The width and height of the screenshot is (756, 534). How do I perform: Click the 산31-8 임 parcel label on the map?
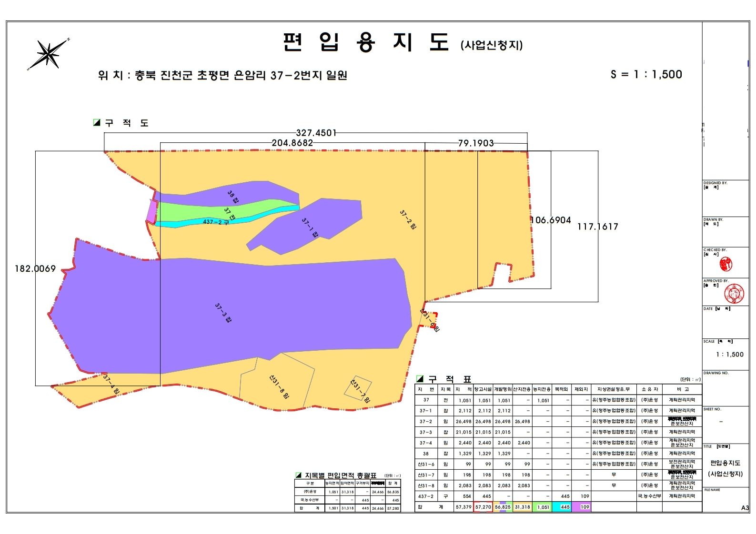click(279, 386)
